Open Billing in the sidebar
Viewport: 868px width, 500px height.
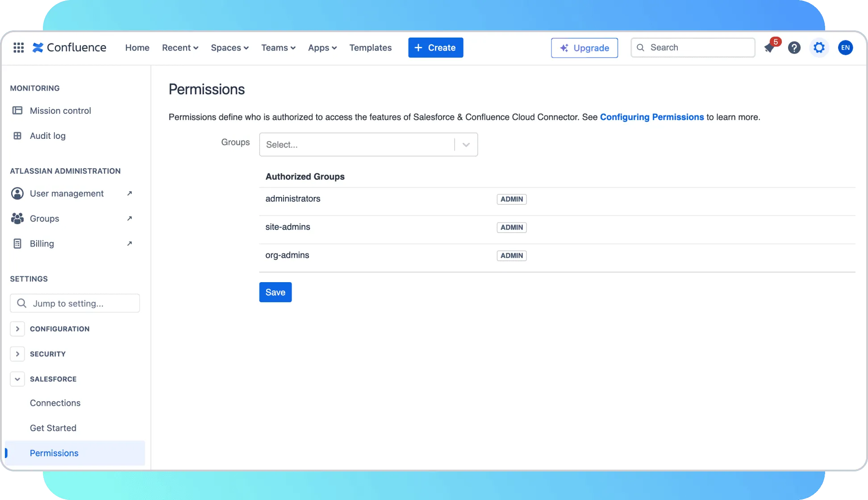pyautogui.click(x=42, y=244)
